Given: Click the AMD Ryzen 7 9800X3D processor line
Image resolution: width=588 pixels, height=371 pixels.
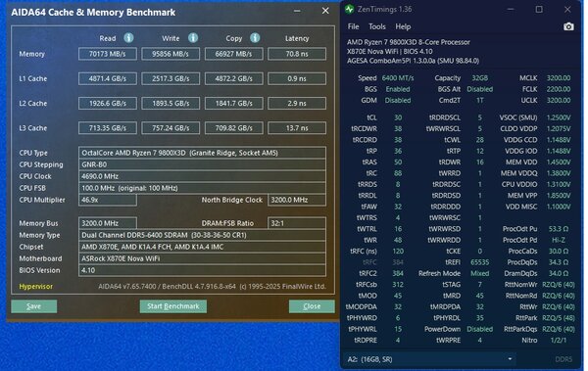Looking at the screenshot, I should (409, 42).
